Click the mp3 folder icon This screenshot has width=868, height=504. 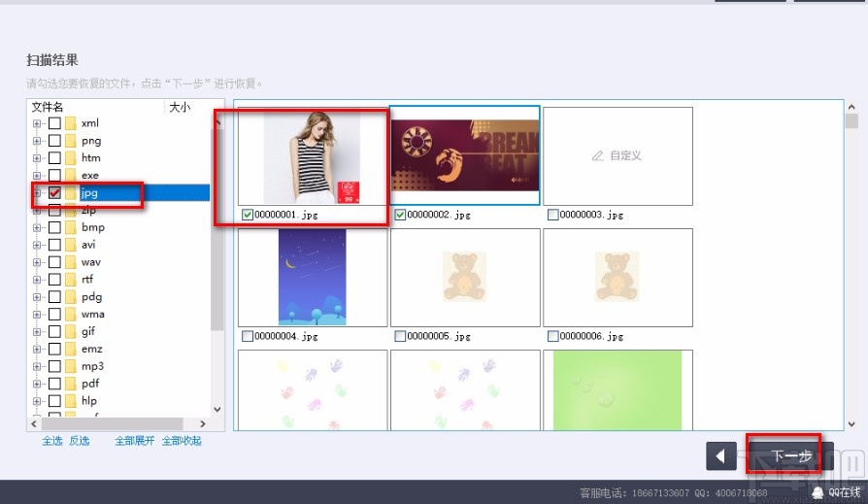pyautogui.click(x=70, y=366)
